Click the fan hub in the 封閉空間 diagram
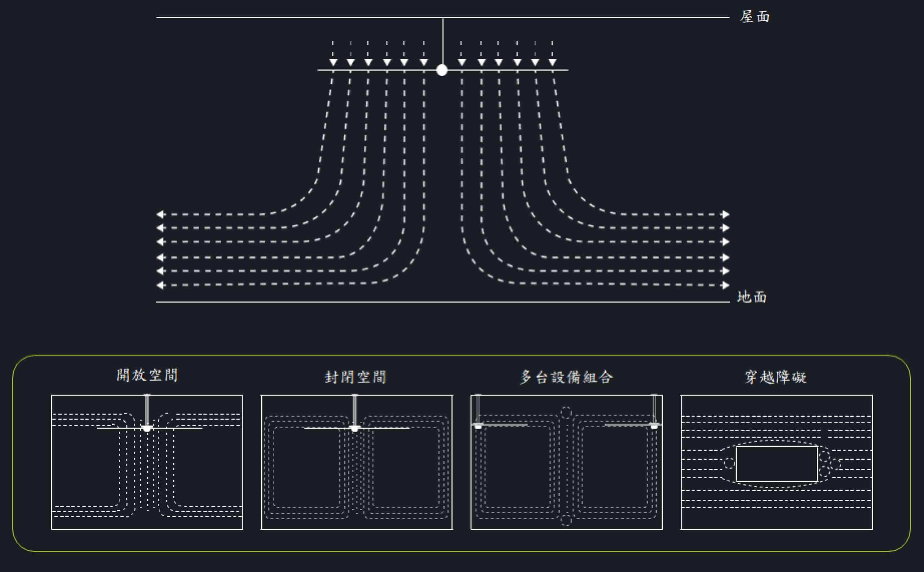The image size is (924, 572). tap(355, 428)
